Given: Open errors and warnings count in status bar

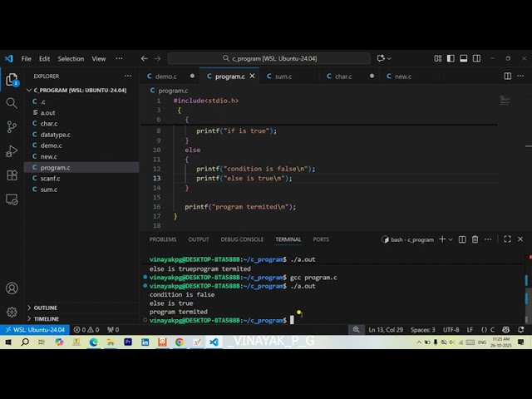Looking at the screenshot, I should coord(86,329).
